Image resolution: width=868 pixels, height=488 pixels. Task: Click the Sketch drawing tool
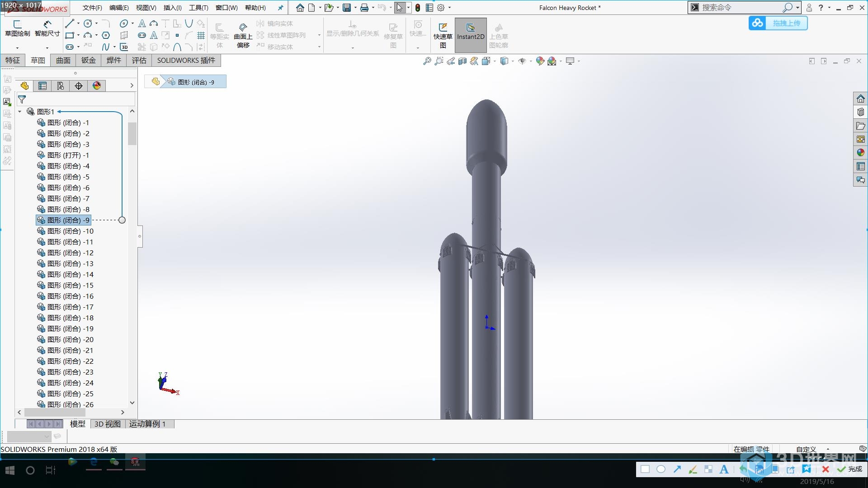(x=18, y=29)
